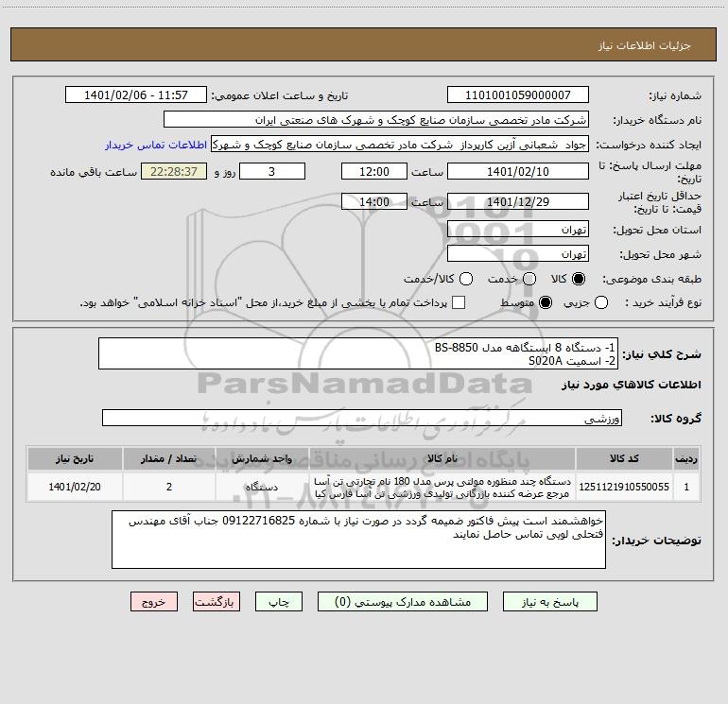
Task: Click تعداد / مقدار column header
Action: click(x=169, y=458)
